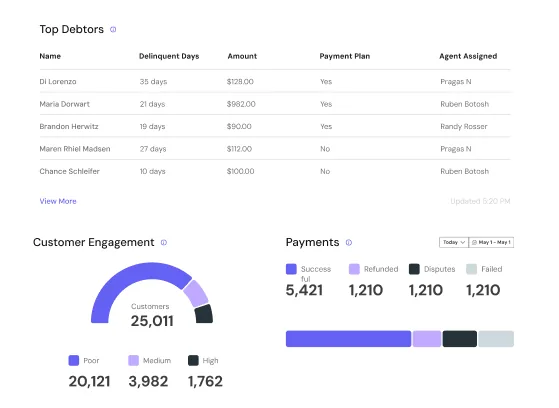Click the dark Disputes segment of payments bar
The image size is (559, 408).
coord(460,339)
